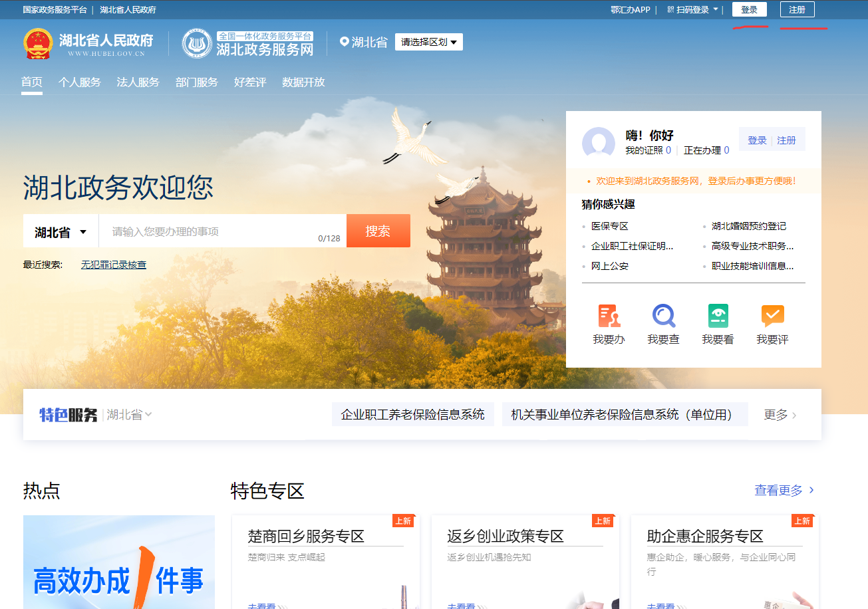Open the 国家政务服务平台 link
Screen dimensions: 868x609
pos(55,10)
